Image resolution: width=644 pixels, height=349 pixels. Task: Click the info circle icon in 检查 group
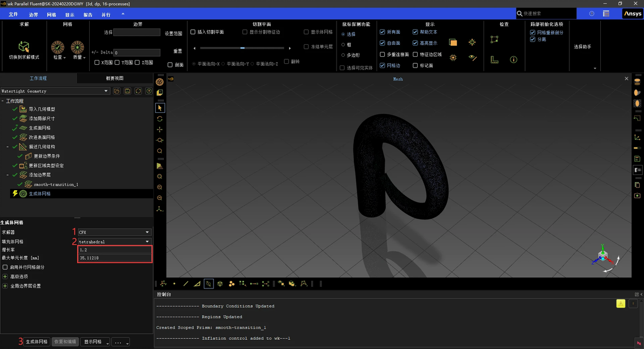tap(513, 59)
